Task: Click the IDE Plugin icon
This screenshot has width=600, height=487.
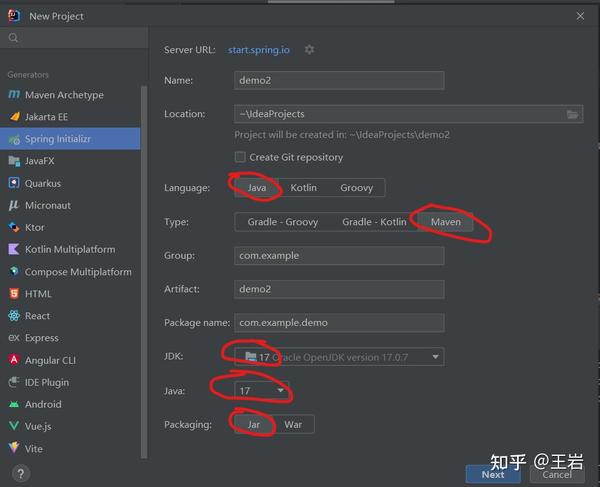Action: point(14,382)
